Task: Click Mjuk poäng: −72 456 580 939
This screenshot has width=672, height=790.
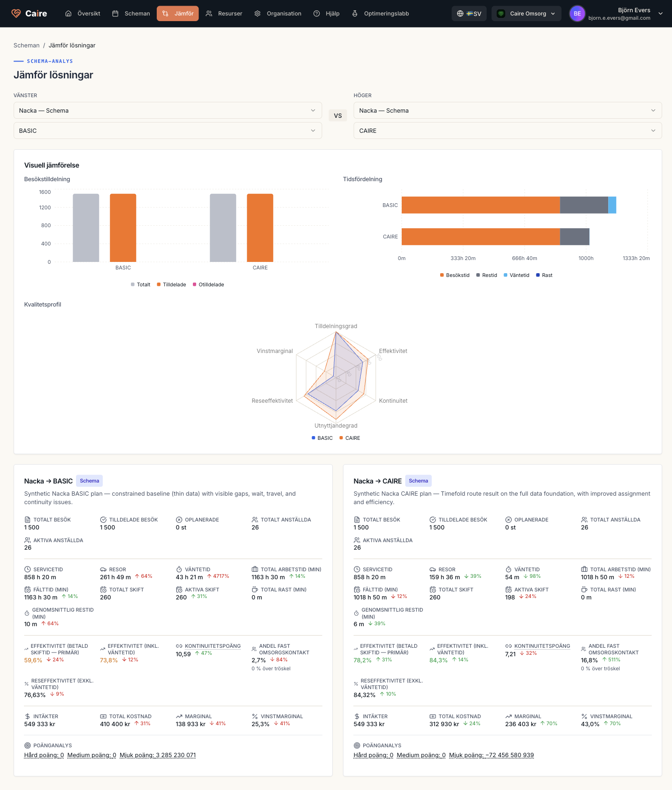Action: 491,755
